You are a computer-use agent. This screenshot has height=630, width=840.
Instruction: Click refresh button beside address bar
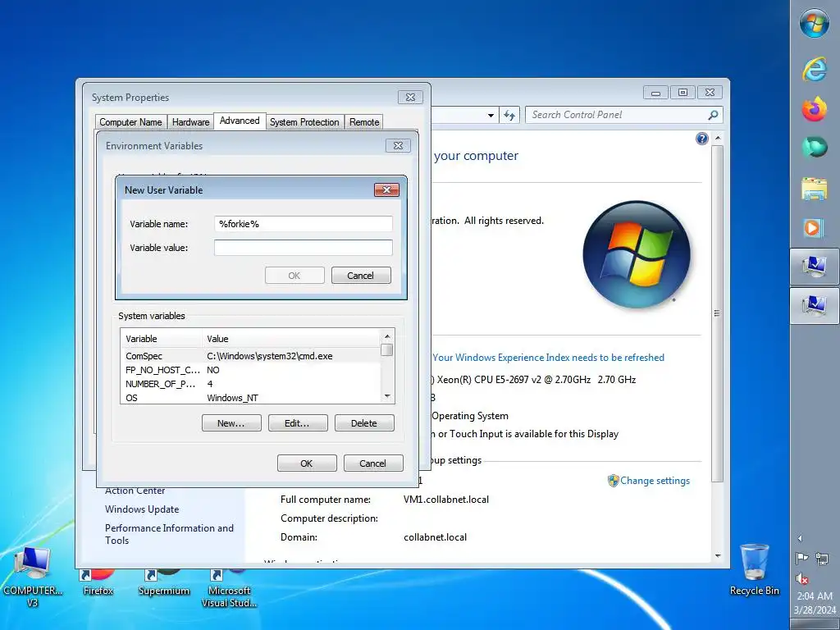click(509, 115)
